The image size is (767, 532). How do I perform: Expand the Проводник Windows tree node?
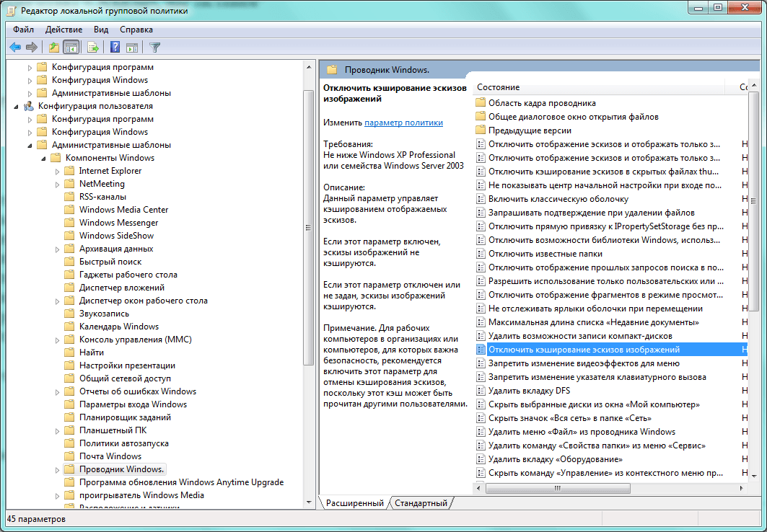[57, 470]
